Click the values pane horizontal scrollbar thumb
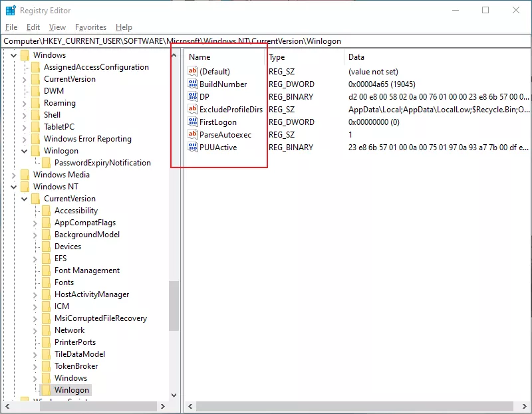 click(x=354, y=406)
